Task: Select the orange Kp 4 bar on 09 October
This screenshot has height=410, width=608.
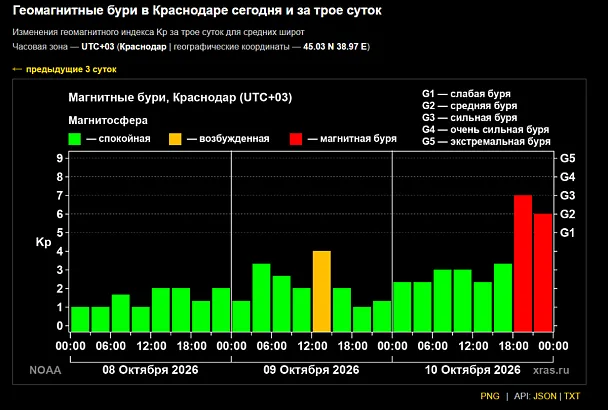Action: click(322, 291)
